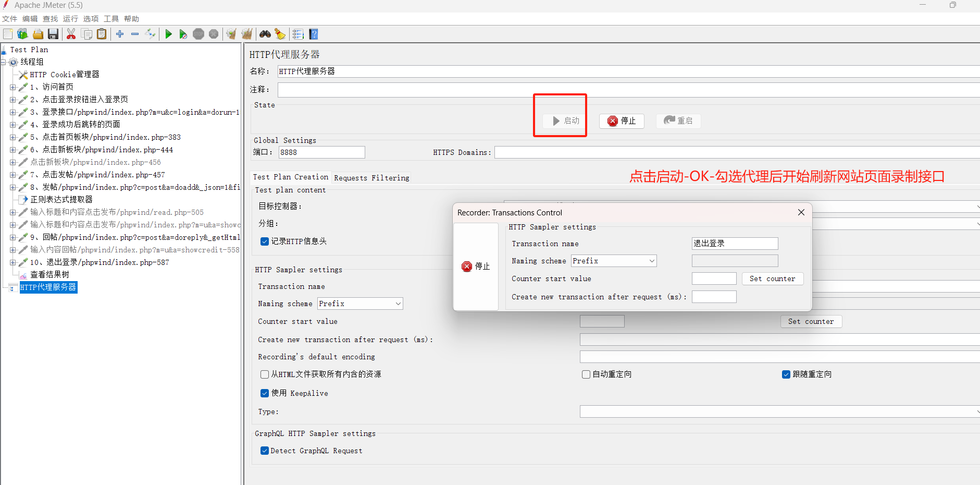Viewport: 980px width, 485px height.
Task: Open the Function Helper list icon
Action: pos(298,34)
